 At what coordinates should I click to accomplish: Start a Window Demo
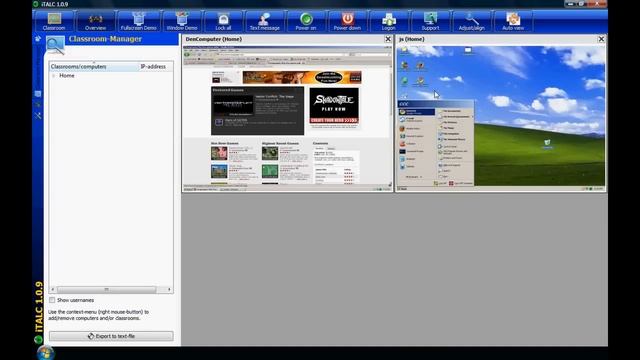182,21
